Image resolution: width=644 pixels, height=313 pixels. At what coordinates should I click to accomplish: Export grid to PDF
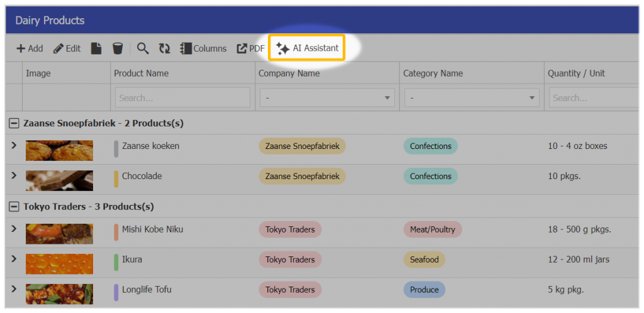250,48
